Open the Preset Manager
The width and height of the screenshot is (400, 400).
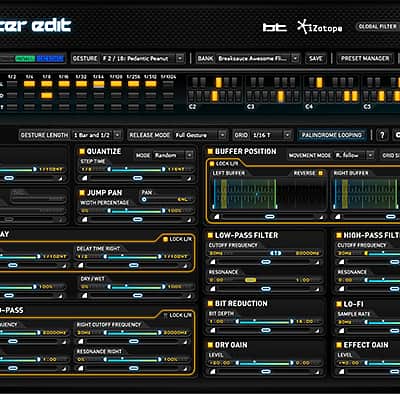click(x=365, y=58)
